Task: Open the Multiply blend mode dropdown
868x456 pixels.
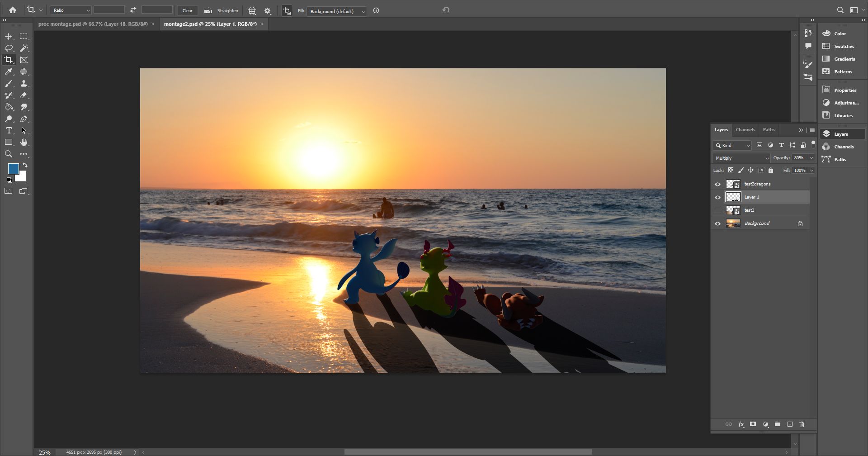Action: (x=741, y=158)
